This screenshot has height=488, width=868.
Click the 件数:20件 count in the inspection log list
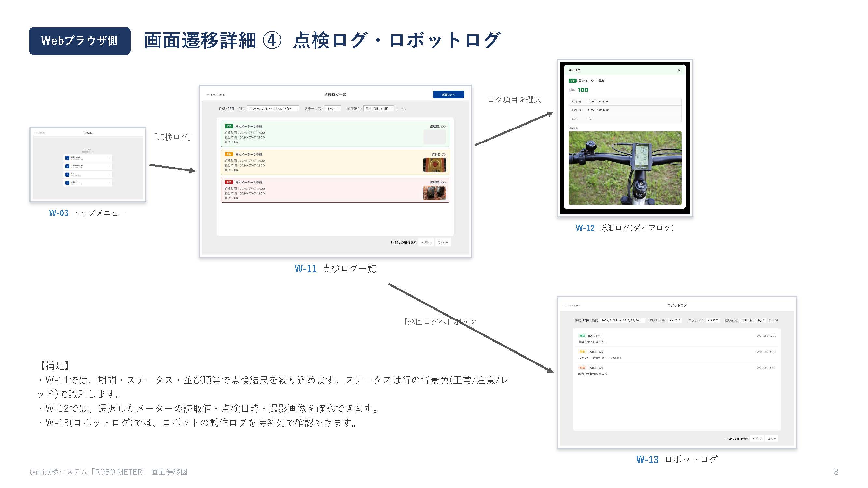tap(227, 108)
